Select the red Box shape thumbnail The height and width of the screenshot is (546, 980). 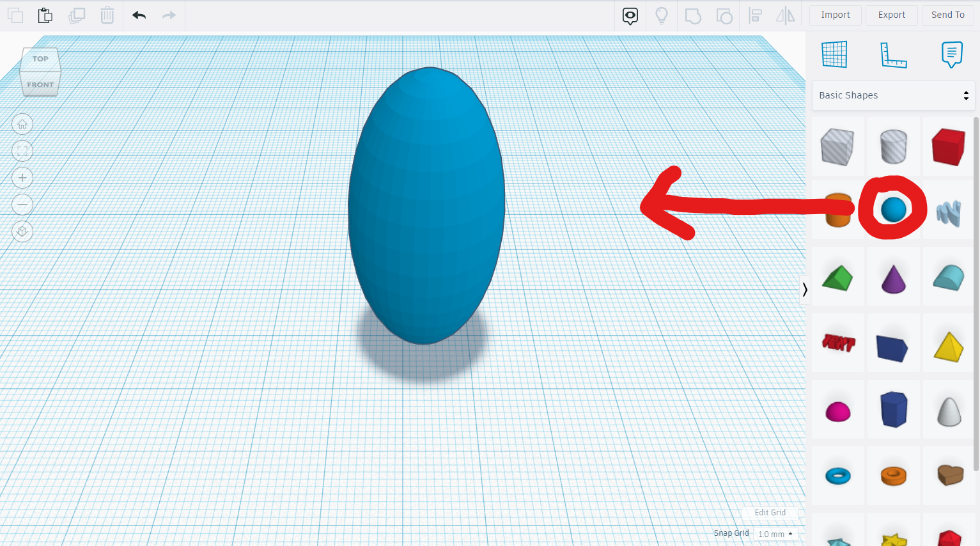[948, 146]
